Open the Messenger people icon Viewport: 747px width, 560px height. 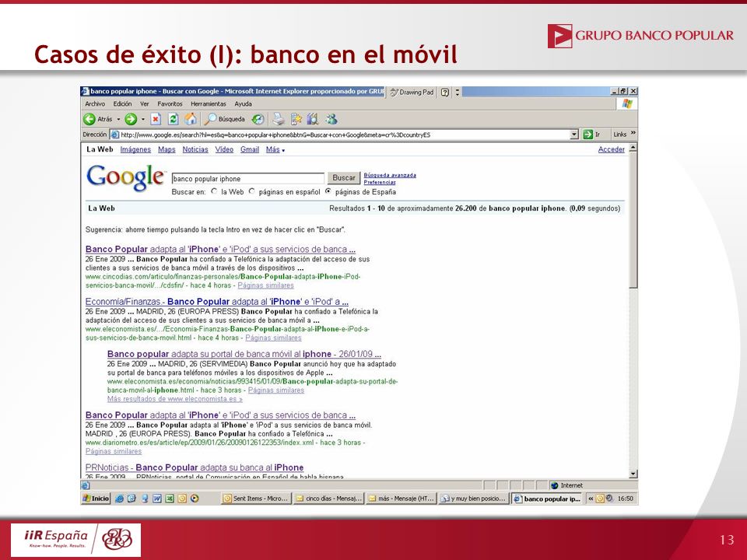coord(331,119)
